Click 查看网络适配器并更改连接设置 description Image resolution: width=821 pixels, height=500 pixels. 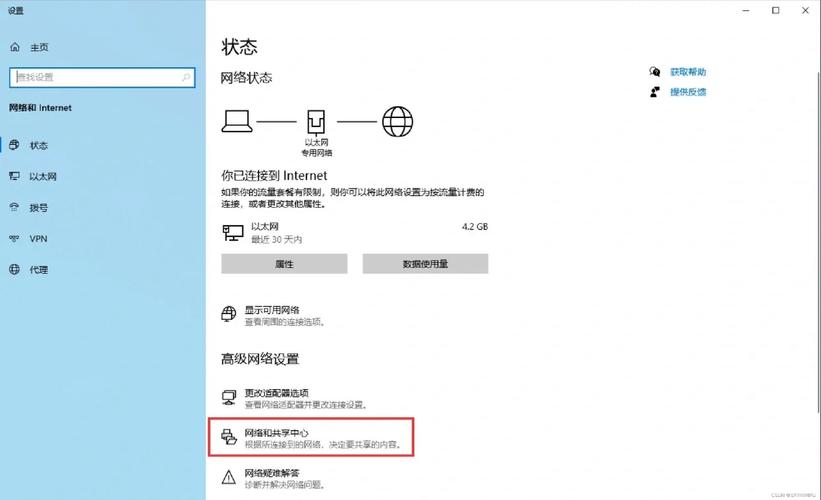point(307,405)
